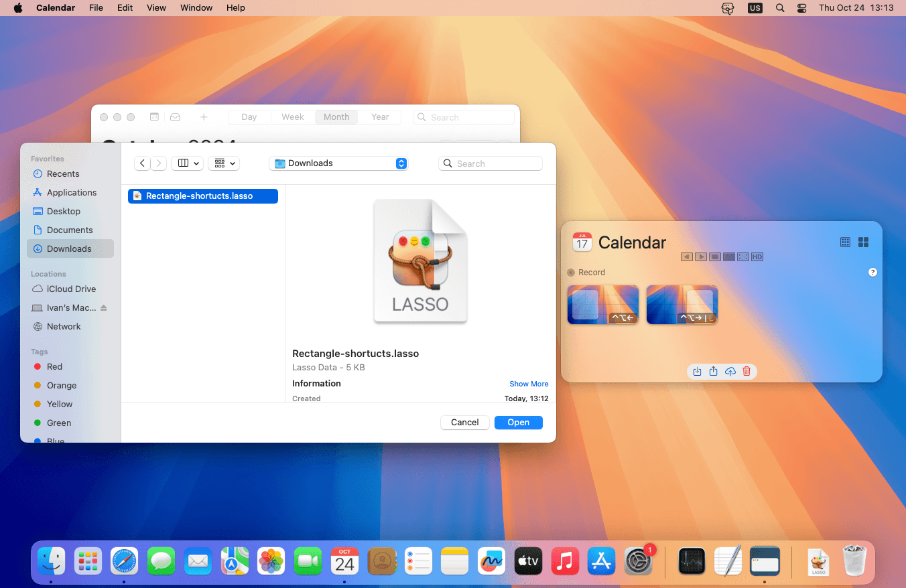Open Freeform from the Dock
Screen dimensions: 906x588
(491, 561)
